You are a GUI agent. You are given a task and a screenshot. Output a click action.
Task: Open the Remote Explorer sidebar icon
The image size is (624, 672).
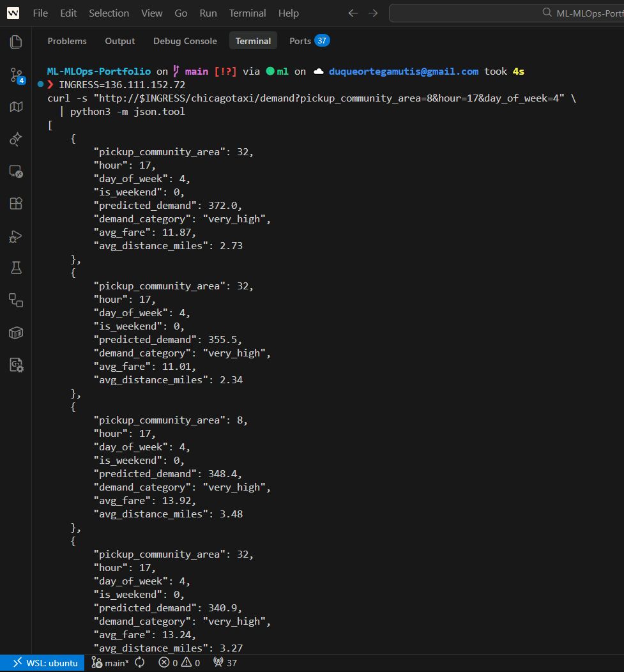click(16, 171)
